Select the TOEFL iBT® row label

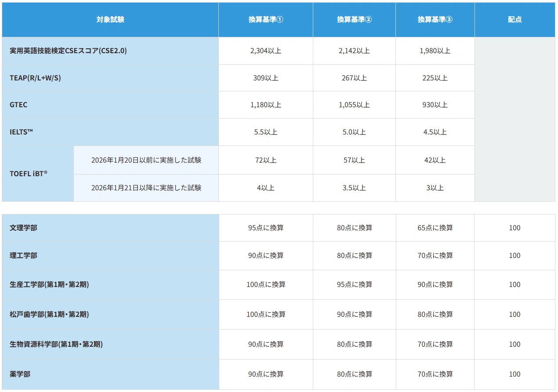pos(38,174)
